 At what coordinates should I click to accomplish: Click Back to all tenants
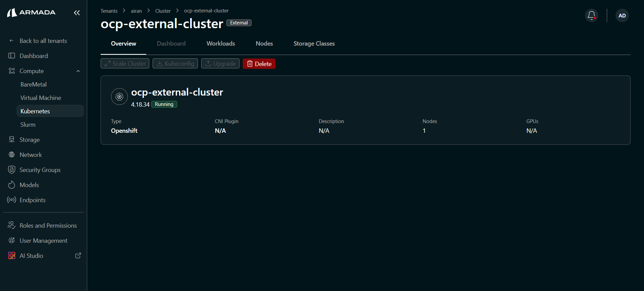(43, 41)
